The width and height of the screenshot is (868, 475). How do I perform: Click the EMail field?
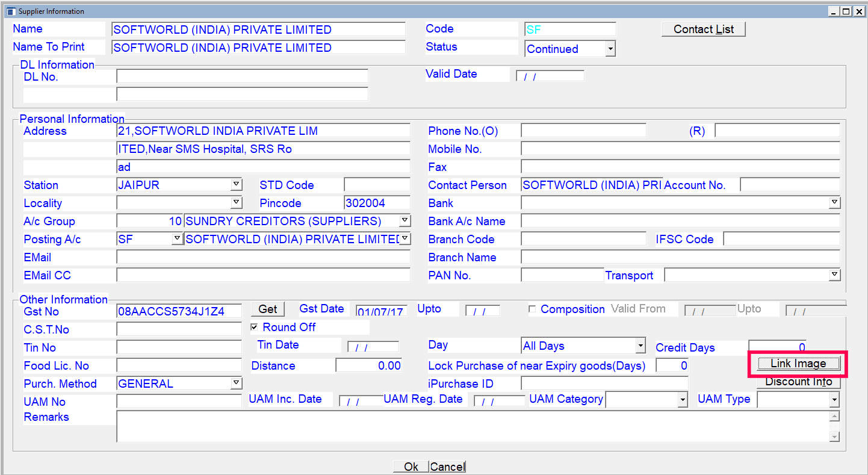263,257
